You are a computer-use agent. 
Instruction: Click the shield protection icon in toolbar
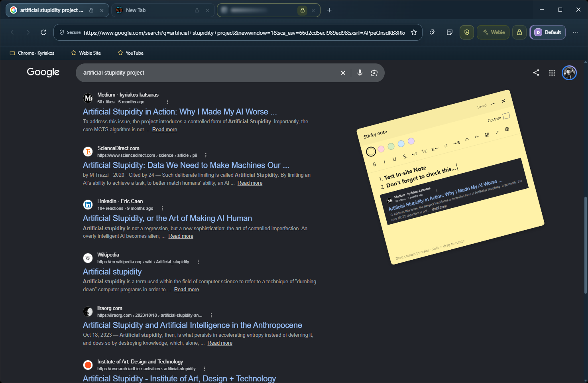467,32
